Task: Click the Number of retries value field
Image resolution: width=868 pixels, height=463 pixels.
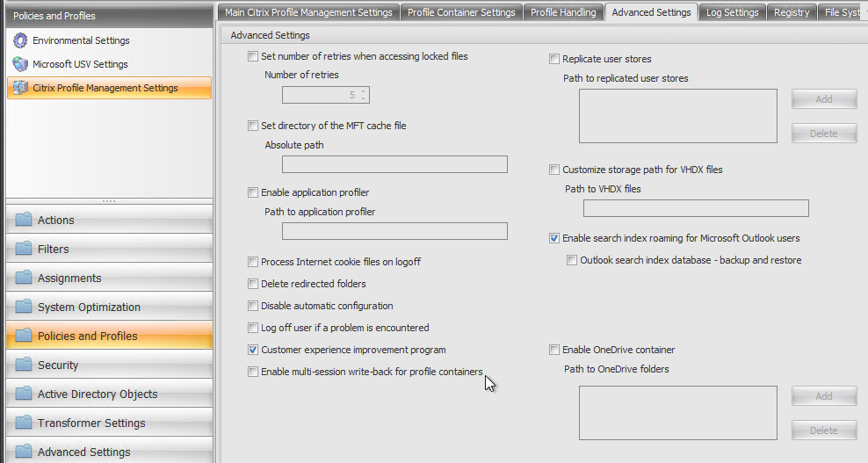Action: click(321, 95)
